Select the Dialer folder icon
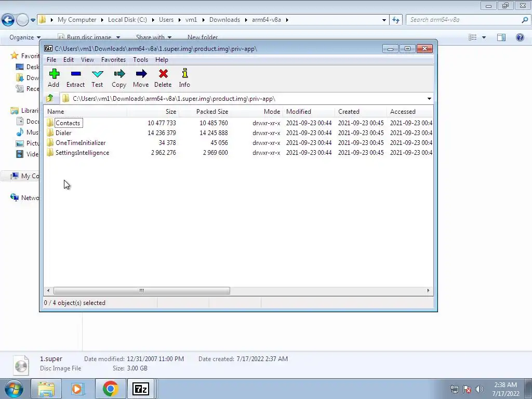532x399 pixels. pyautogui.click(x=50, y=132)
